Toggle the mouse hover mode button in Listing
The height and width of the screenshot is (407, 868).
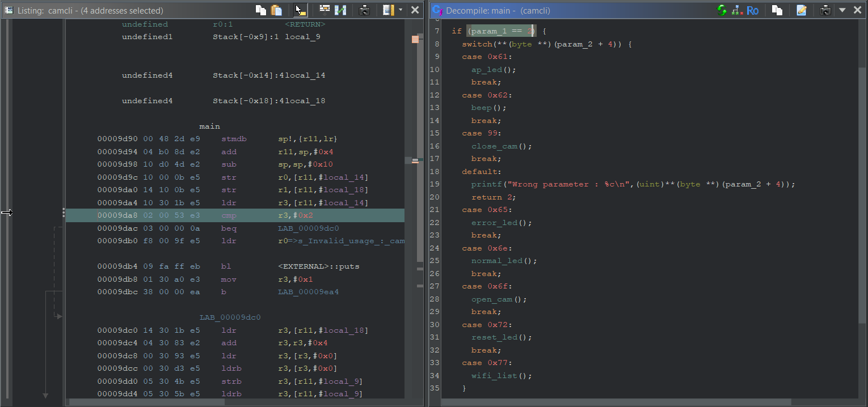click(x=301, y=10)
